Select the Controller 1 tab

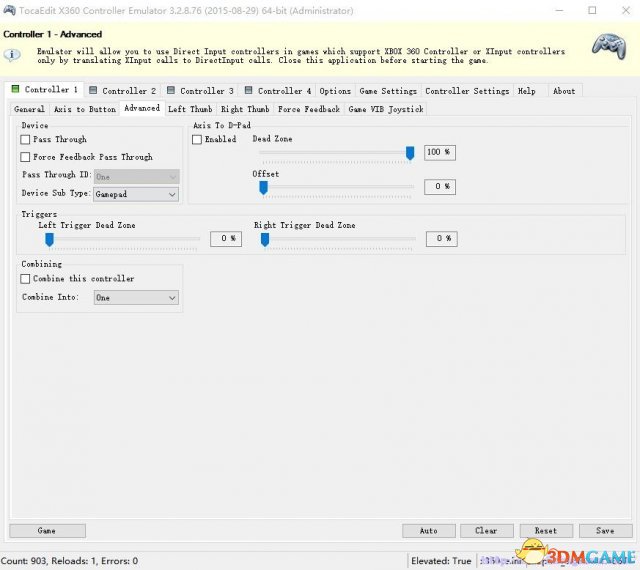[44, 89]
